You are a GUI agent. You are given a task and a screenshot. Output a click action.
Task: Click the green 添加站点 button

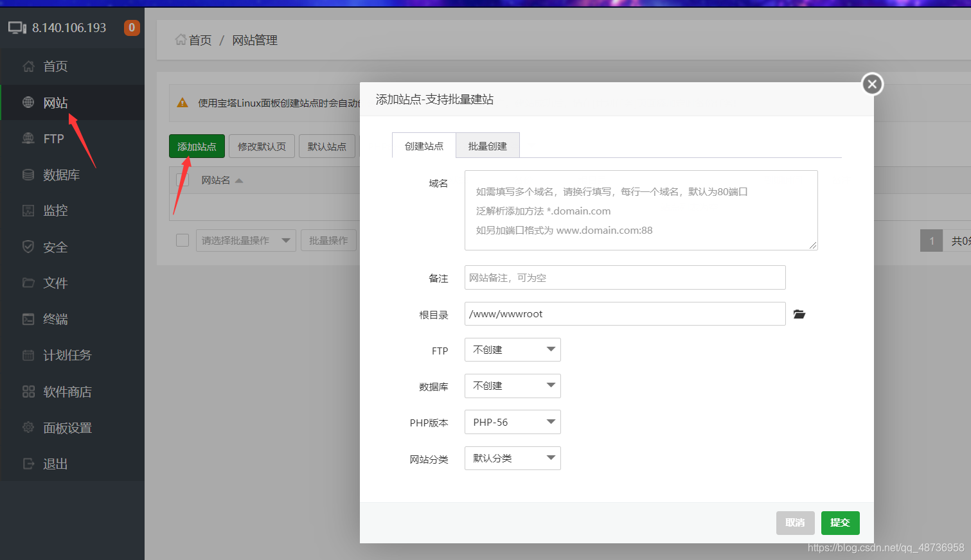tap(197, 146)
